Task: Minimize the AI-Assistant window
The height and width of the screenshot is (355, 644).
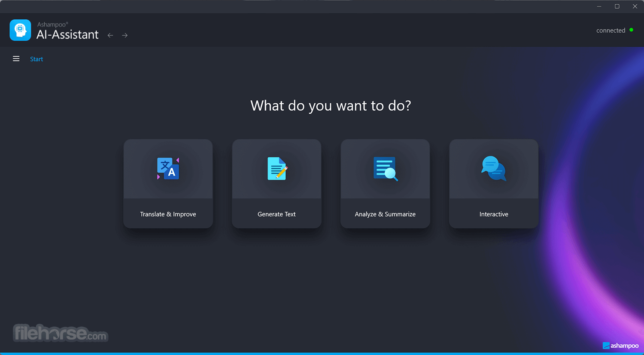Action: [x=599, y=6]
